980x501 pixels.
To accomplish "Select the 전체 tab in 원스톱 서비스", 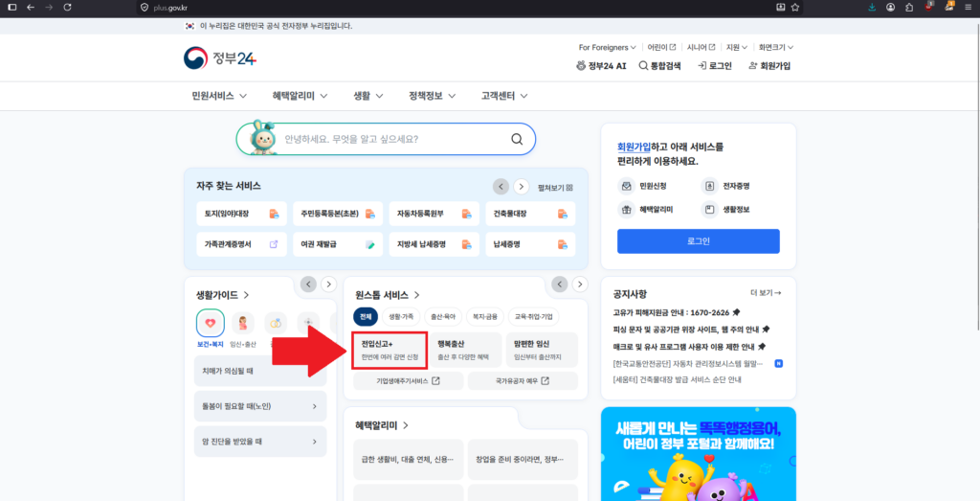I will click(x=366, y=316).
